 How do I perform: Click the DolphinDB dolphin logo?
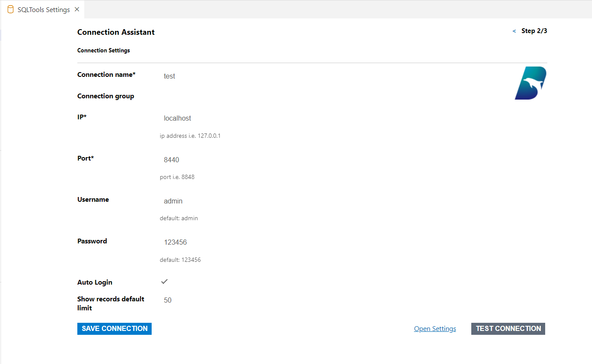point(531,83)
